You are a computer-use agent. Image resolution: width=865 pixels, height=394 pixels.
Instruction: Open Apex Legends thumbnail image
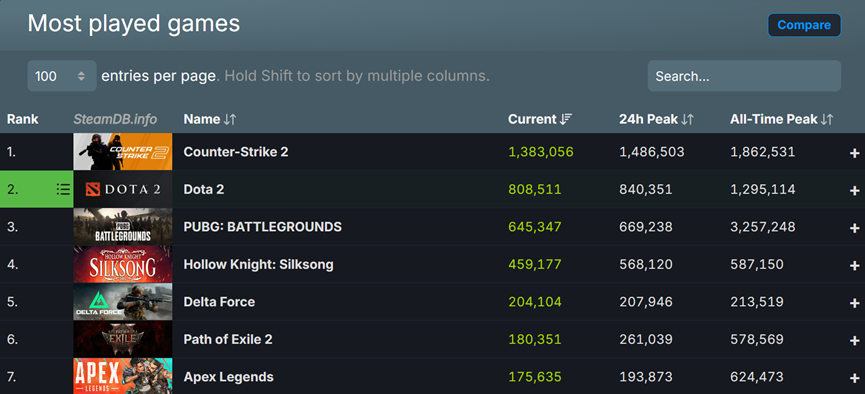tap(122, 376)
